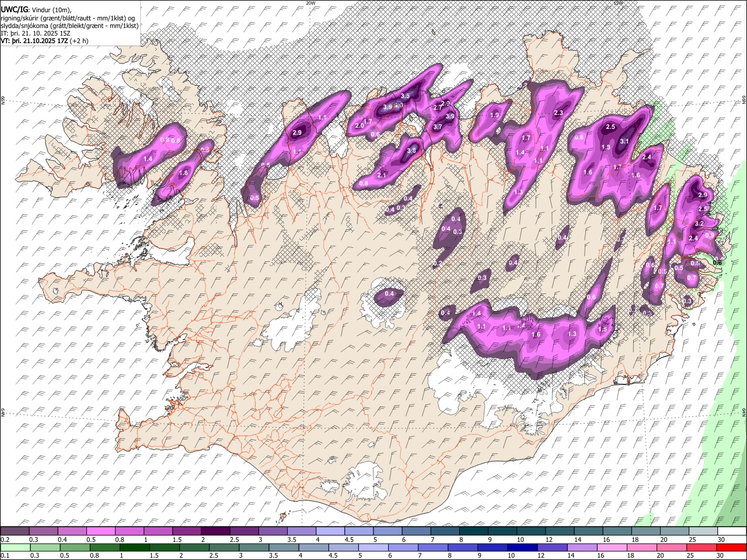Screen dimensions: 747x560
Task: Click the "0.8" label in the green bottom legend row
Action: coord(95,555)
